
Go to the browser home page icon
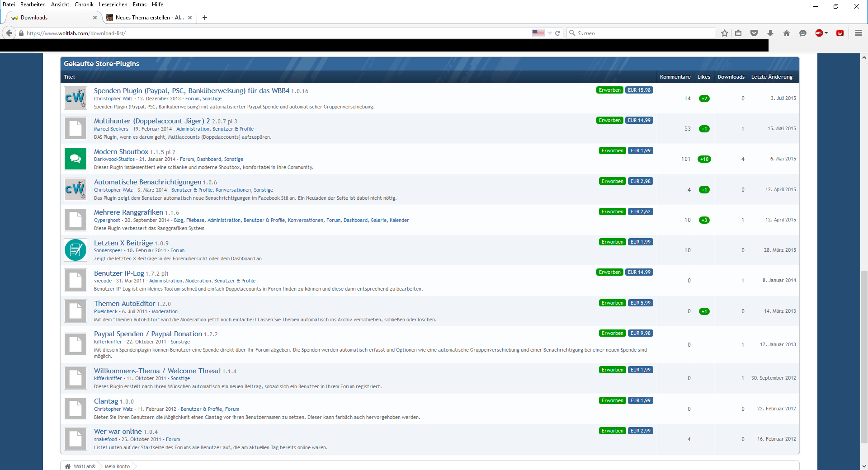(787, 33)
